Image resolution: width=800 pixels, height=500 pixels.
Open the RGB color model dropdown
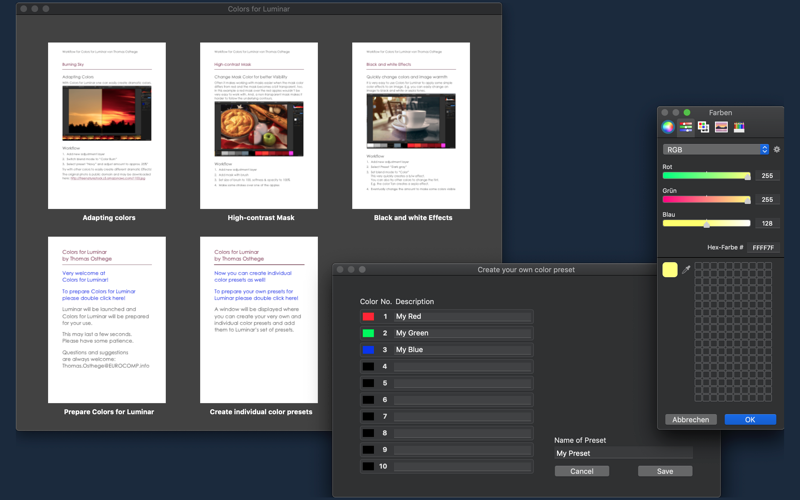pyautogui.click(x=715, y=149)
